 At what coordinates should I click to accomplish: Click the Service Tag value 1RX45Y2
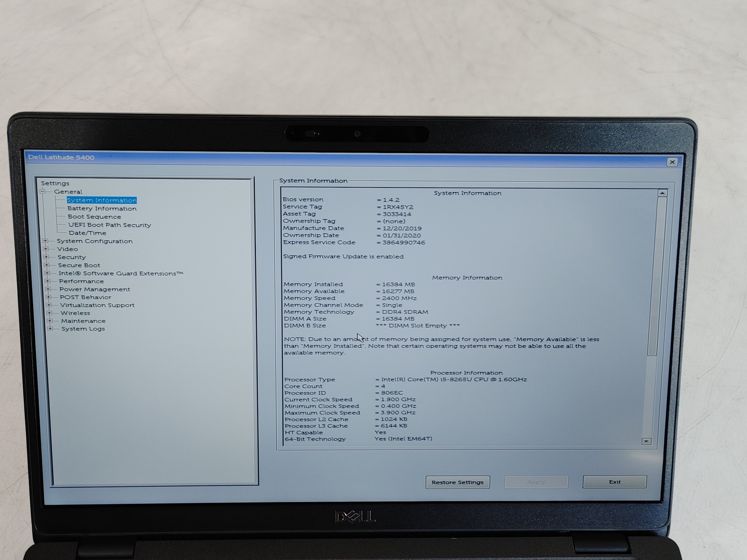pos(398,207)
